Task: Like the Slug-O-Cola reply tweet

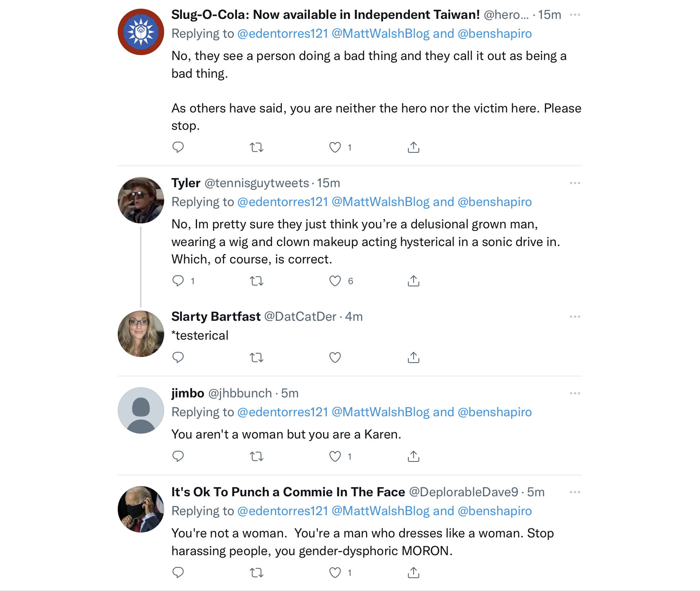Action: (x=335, y=147)
